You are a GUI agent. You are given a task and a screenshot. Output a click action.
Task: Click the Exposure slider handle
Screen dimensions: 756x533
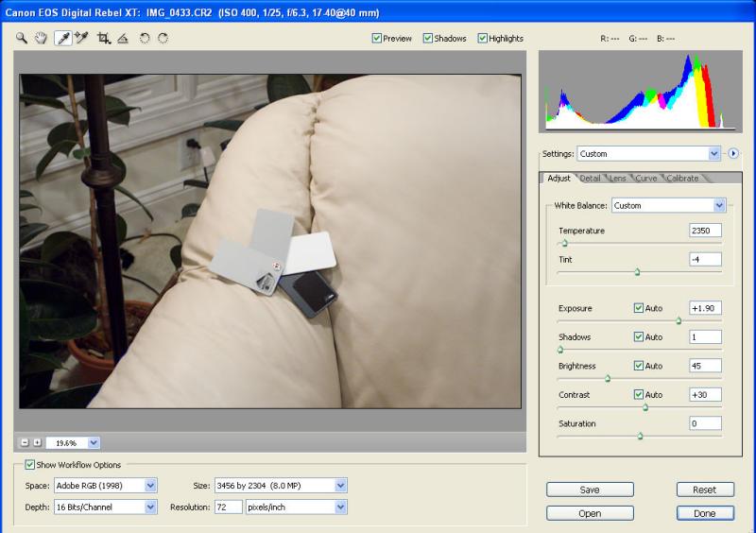point(679,320)
